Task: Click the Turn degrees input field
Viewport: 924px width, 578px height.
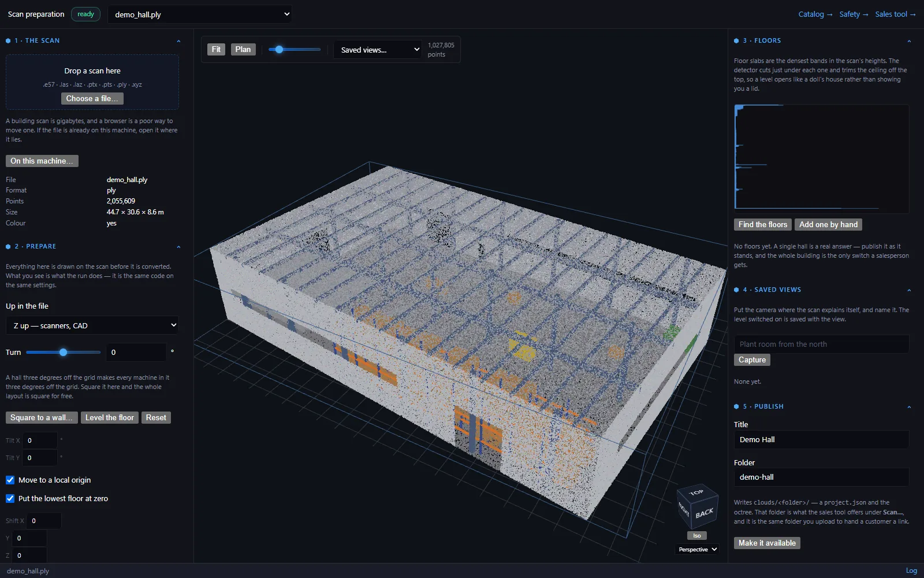Action: point(136,352)
